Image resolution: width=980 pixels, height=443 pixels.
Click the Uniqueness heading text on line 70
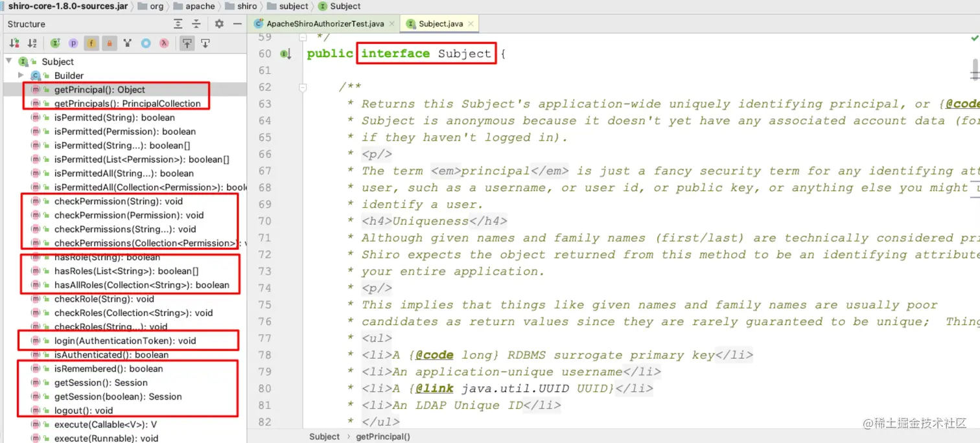pyautogui.click(x=430, y=221)
